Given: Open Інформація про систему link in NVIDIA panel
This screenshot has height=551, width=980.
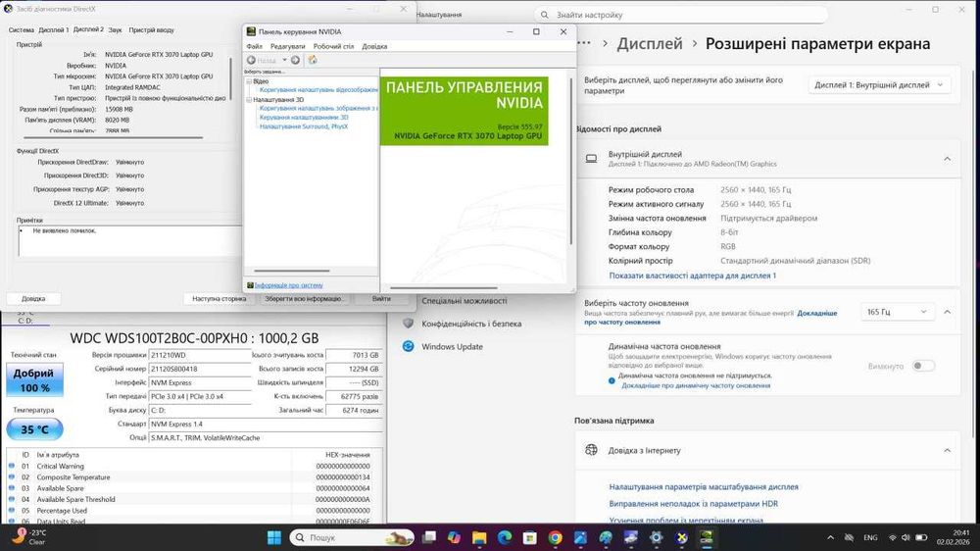Looking at the screenshot, I should (x=289, y=285).
